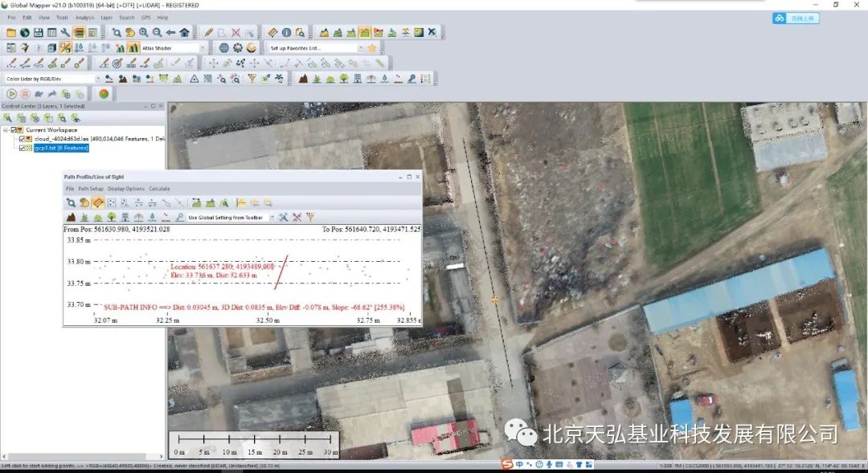Select building classification icon in main Lidar toolbar

(x=358, y=80)
